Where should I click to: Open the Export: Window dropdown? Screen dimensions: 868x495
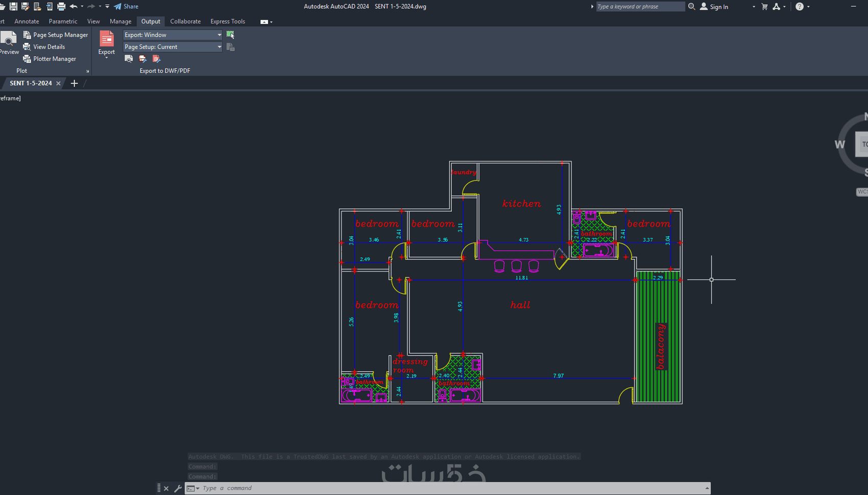[x=173, y=35]
